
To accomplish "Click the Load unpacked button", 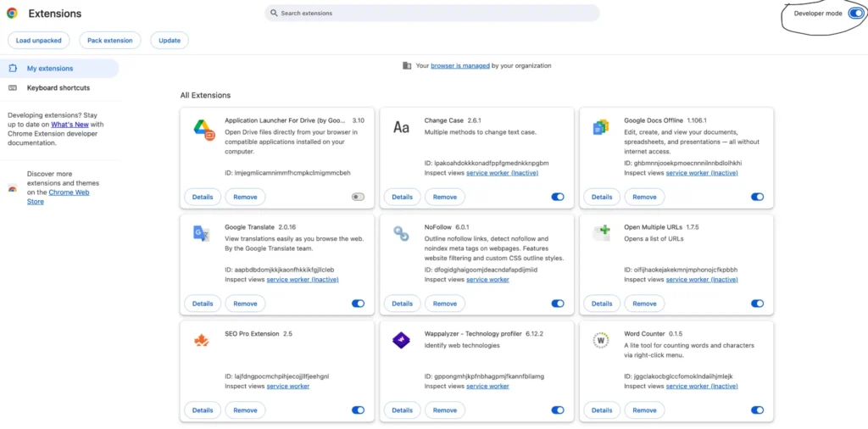I will click(39, 41).
